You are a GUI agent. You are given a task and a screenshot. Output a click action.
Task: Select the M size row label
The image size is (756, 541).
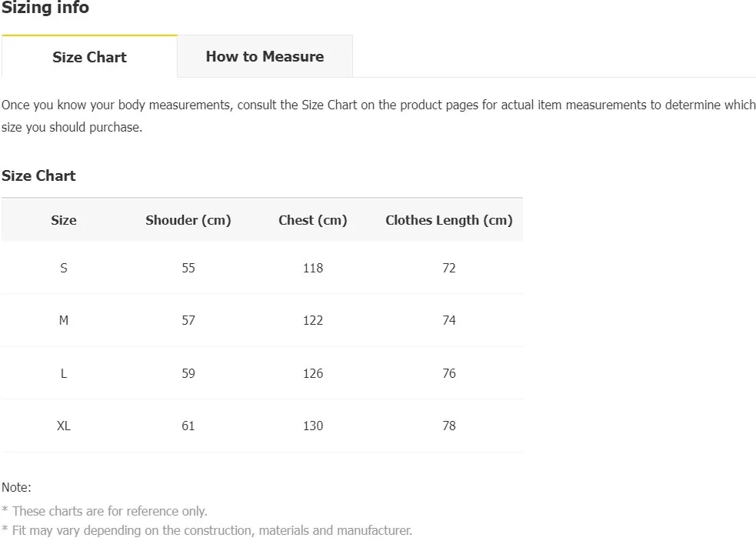click(64, 320)
